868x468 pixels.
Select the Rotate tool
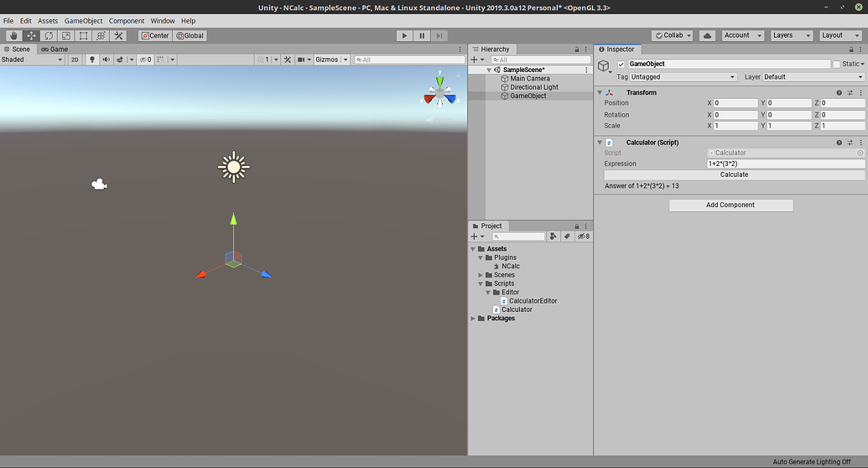click(49, 35)
